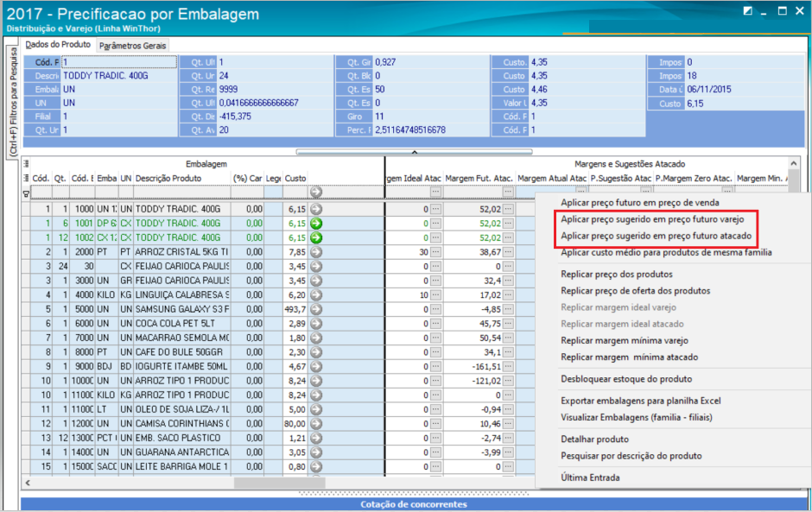Click the Descrição Produto column header
Screen dimensions: 812x512
click(181, 178)
